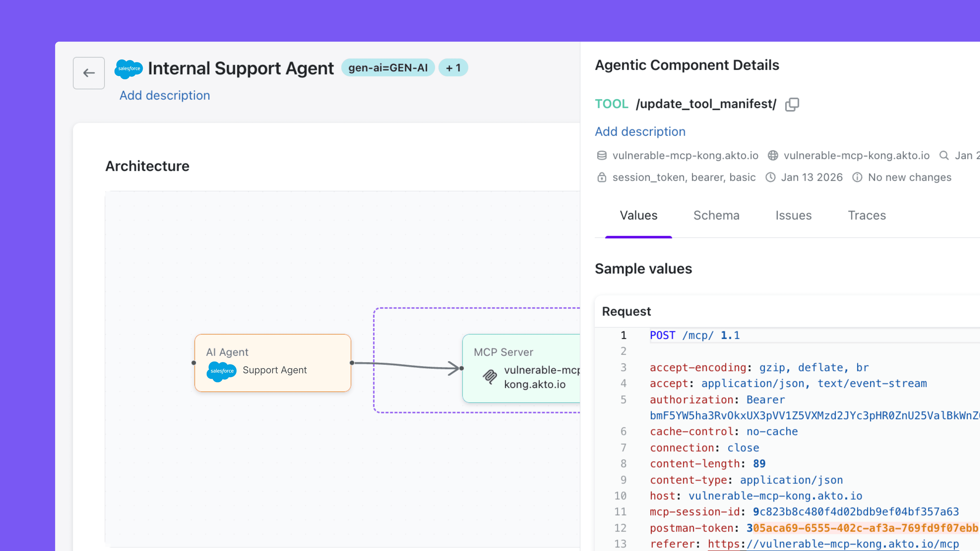
Task: Click the database icon next to the hostname
Action: point(601,156)
